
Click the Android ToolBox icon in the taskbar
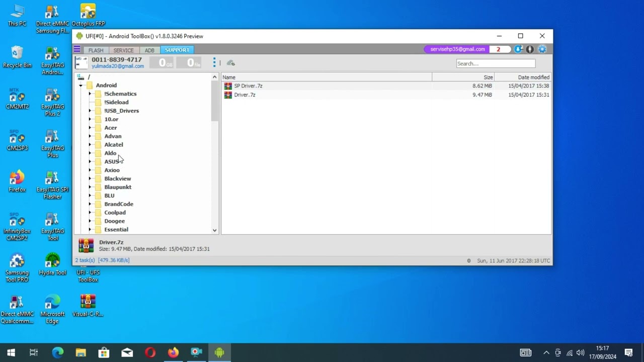(219, 352)
